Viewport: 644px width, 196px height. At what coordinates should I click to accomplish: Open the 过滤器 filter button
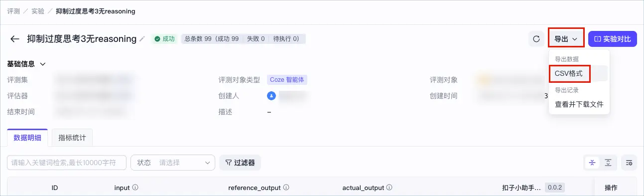[x=240, y=163]
